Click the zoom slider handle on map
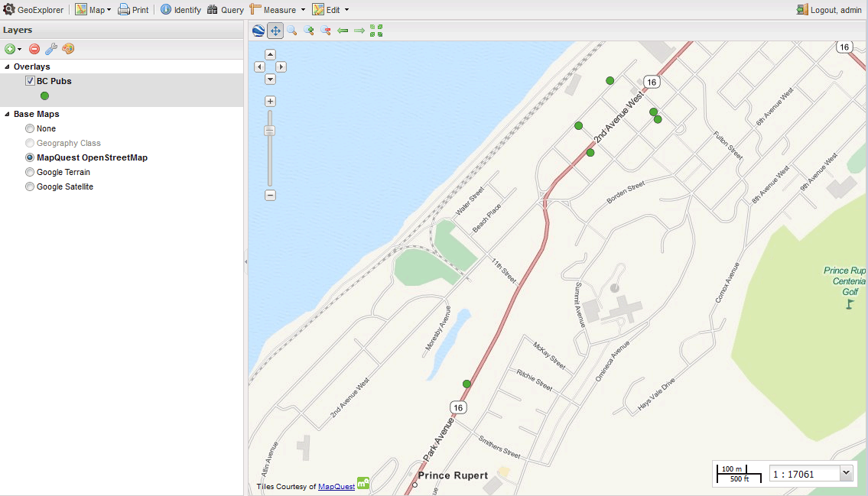The width and height of the screenshot is (868, 496). click(x=270, y=131)
